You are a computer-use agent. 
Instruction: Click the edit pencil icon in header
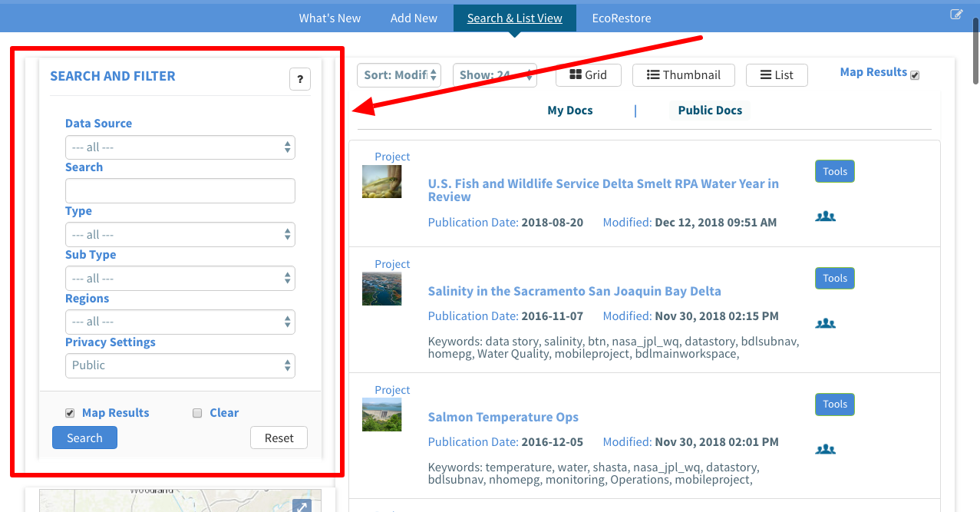(956, 15)
